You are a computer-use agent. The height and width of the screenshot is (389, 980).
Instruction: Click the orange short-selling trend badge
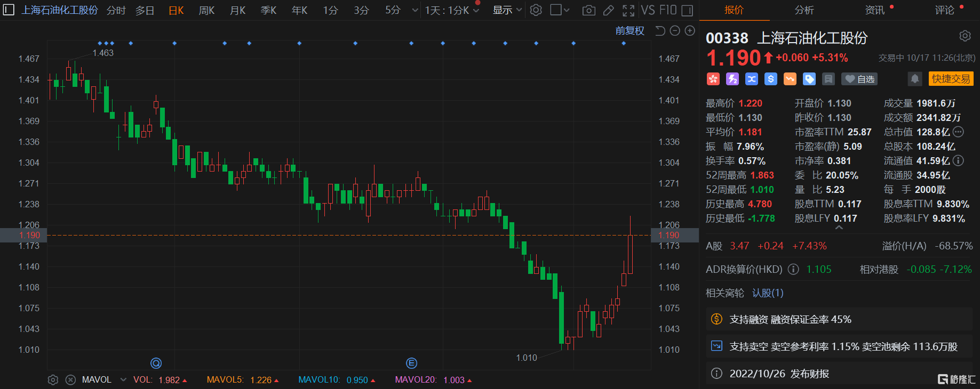point(790,79)
